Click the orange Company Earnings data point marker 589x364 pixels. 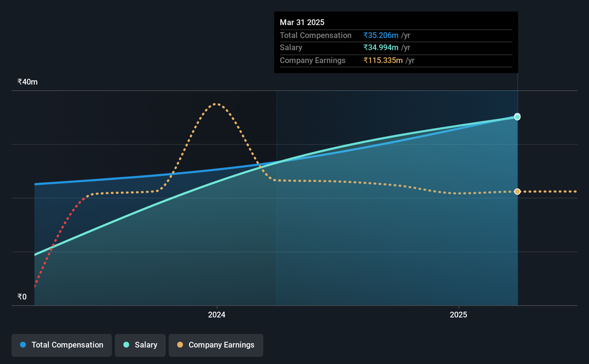517,192
